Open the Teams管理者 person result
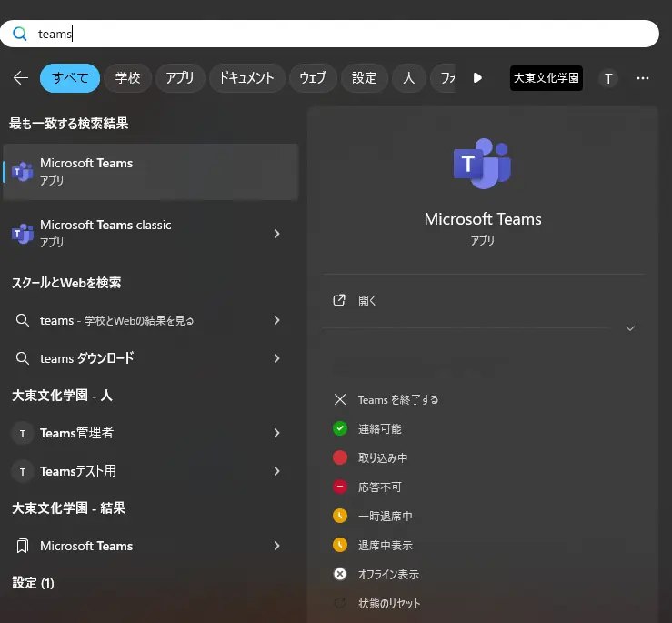The width and height of the screenshot is (672, 623). [77, 433]
